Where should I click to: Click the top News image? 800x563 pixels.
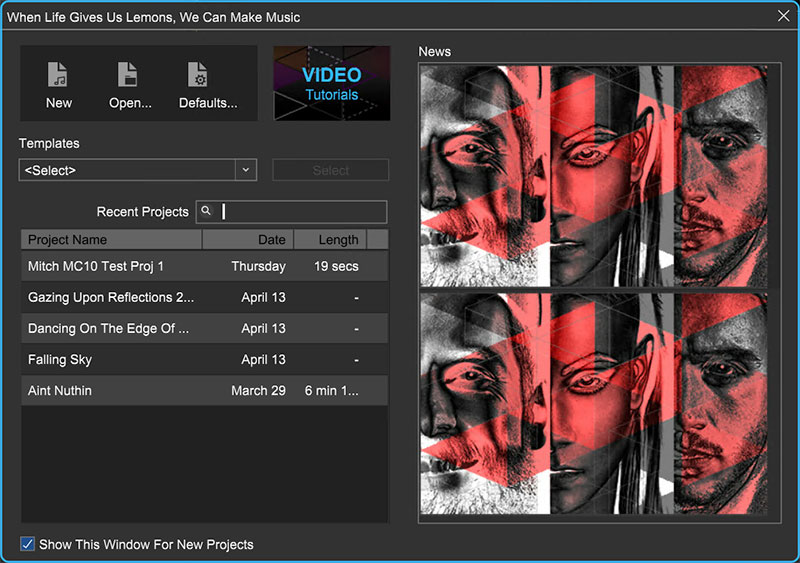coord(599,177)
